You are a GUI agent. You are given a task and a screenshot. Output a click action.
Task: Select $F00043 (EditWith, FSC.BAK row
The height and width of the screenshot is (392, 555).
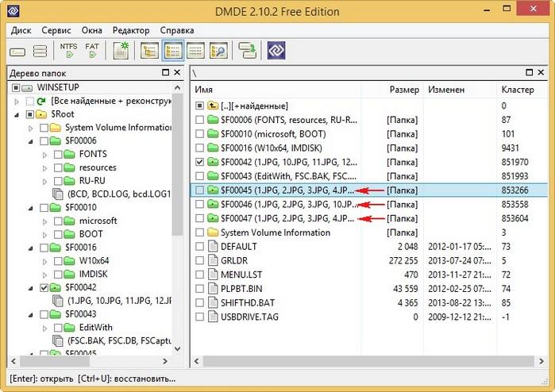click(x=368, y=176)
